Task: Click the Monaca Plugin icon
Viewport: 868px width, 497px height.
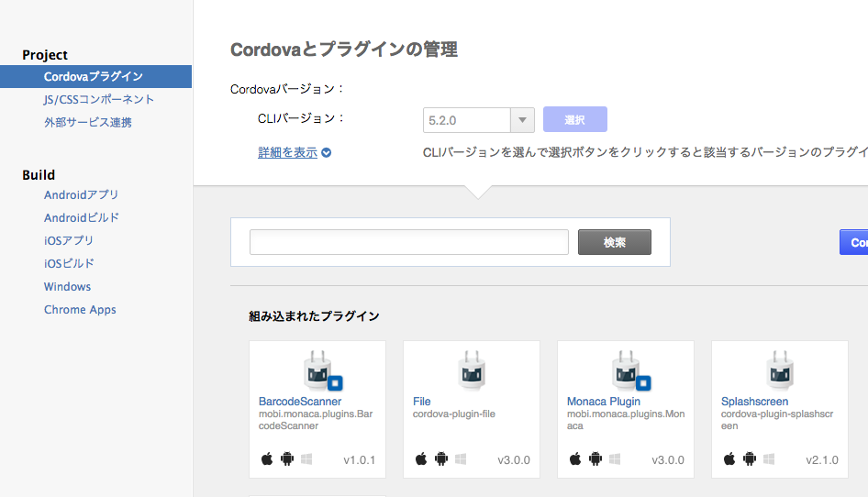Action: click(x=630, y=370)
